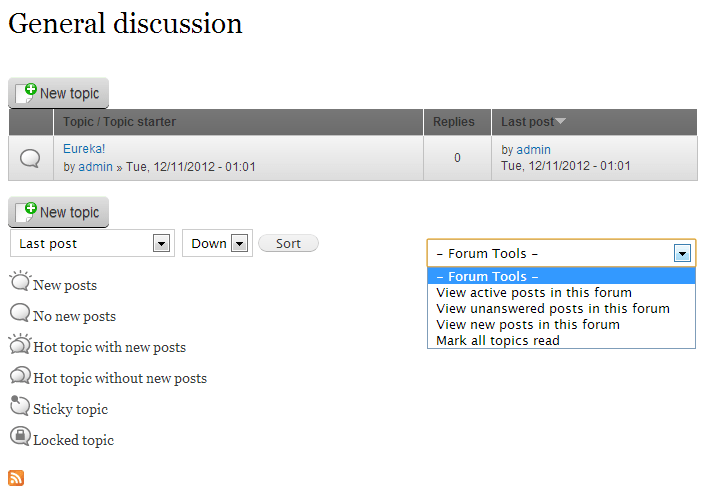Screen dimensions: 708x496
Task: Choose View new posts in this forum
Action: pyautogui.click(x=528, y=325)
